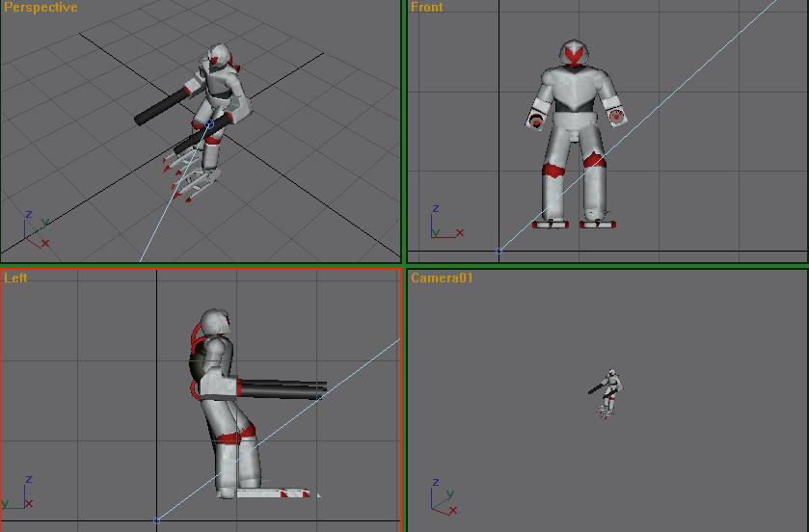This screenshot has height=532, width=809.
Task: Click robot's red-marked head in Front viewport
Action: [575, 53]
